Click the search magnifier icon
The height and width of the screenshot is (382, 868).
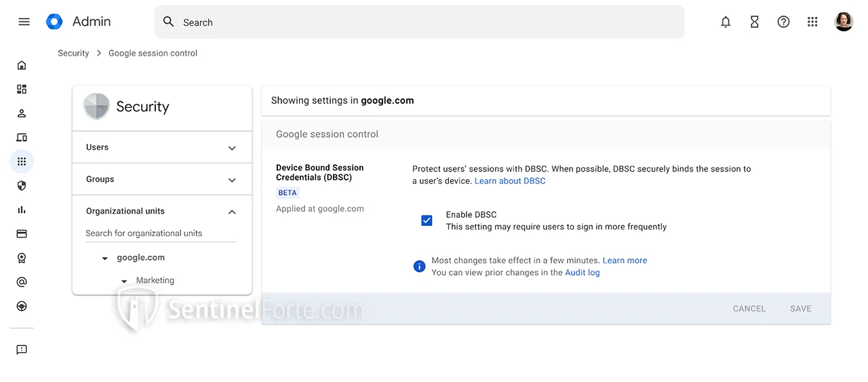[169, 22]
